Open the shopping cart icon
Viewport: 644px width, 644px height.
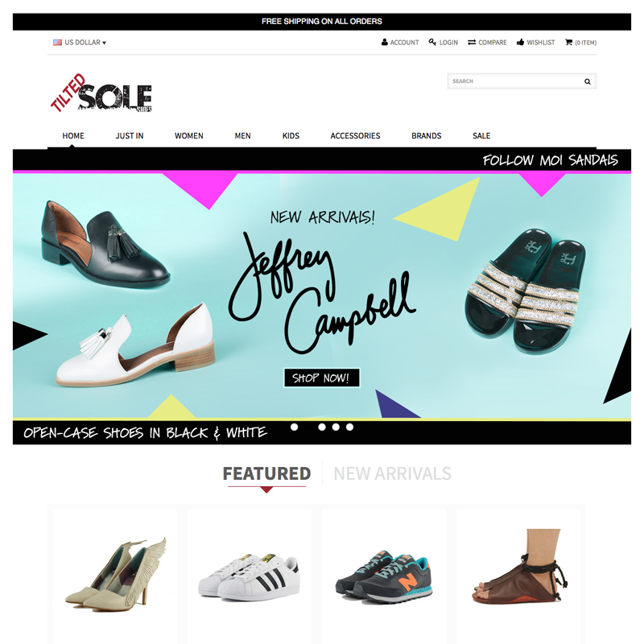569,43
